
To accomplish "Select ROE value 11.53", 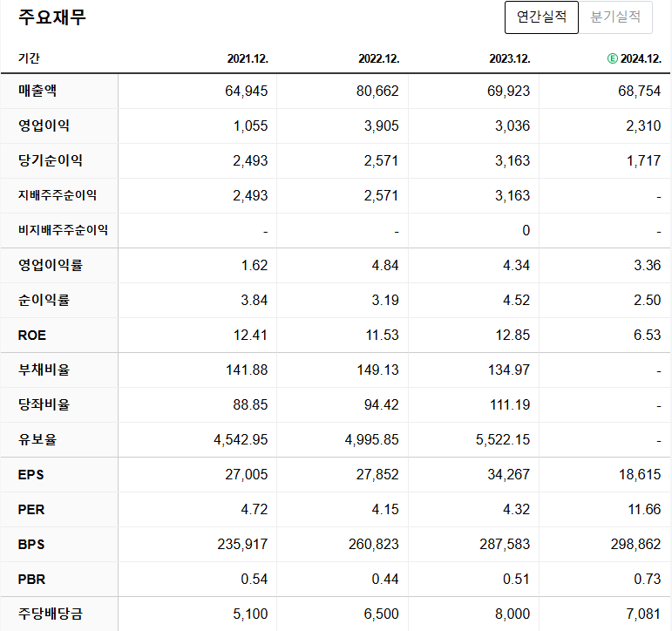I will [382, 336].
